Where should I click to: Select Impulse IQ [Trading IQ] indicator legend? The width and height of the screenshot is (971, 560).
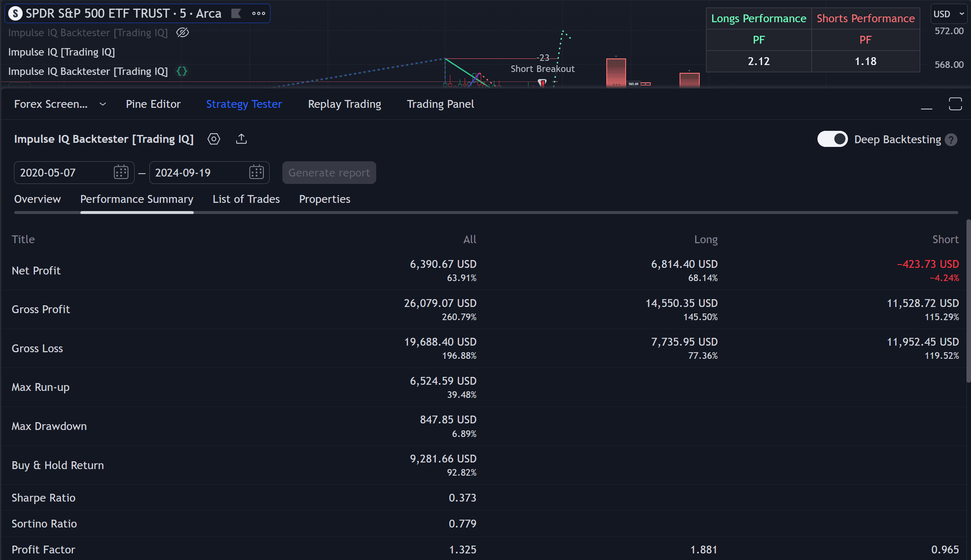point(61,52)
